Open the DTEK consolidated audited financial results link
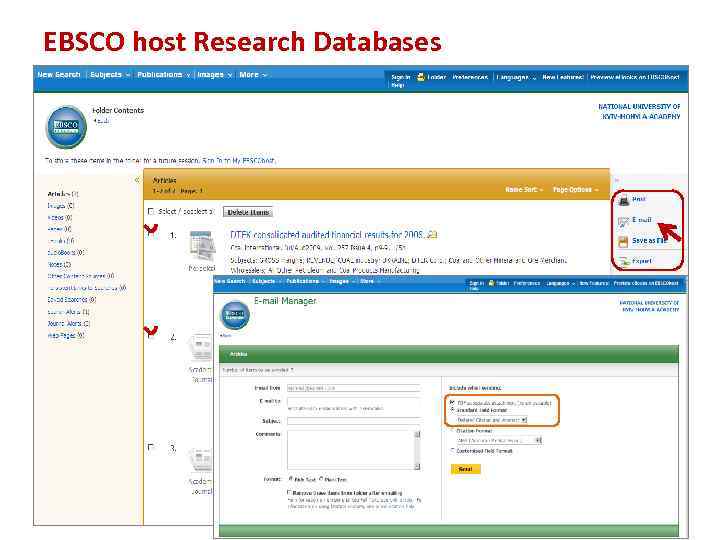Screen dimensions: 720x540 [326, 235]
